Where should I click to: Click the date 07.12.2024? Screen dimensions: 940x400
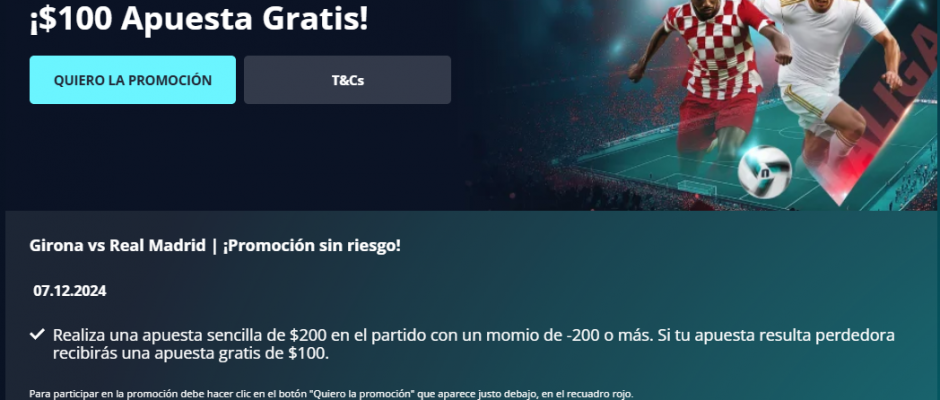(x=70, y=291)
